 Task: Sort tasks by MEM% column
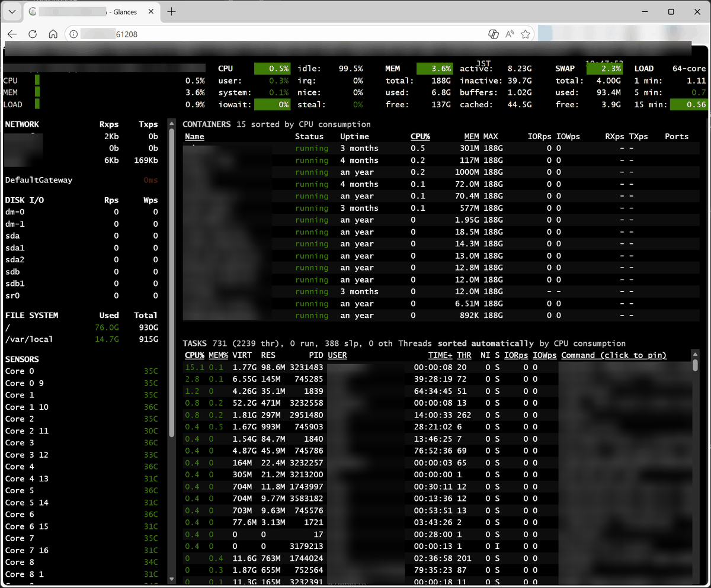click(x=218, y=355)
